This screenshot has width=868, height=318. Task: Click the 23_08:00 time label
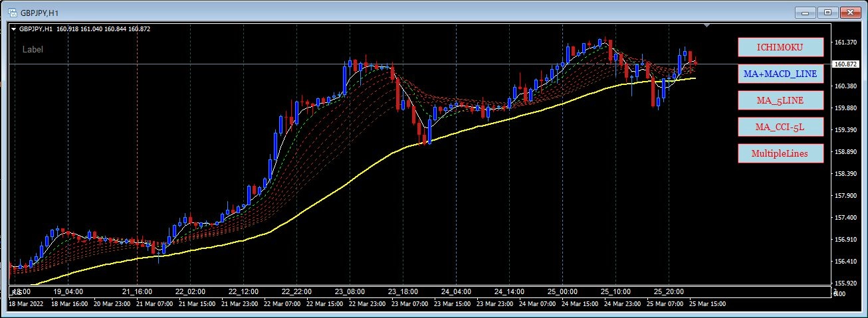pyautogui.click(x=349, y=291)
